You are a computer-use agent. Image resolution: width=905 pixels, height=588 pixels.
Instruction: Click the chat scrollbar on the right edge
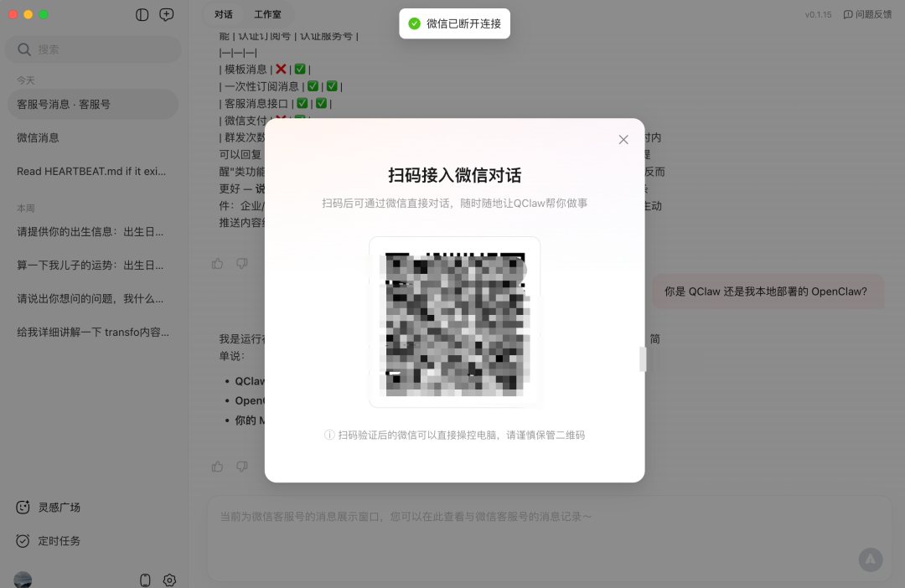pos(643,358)
